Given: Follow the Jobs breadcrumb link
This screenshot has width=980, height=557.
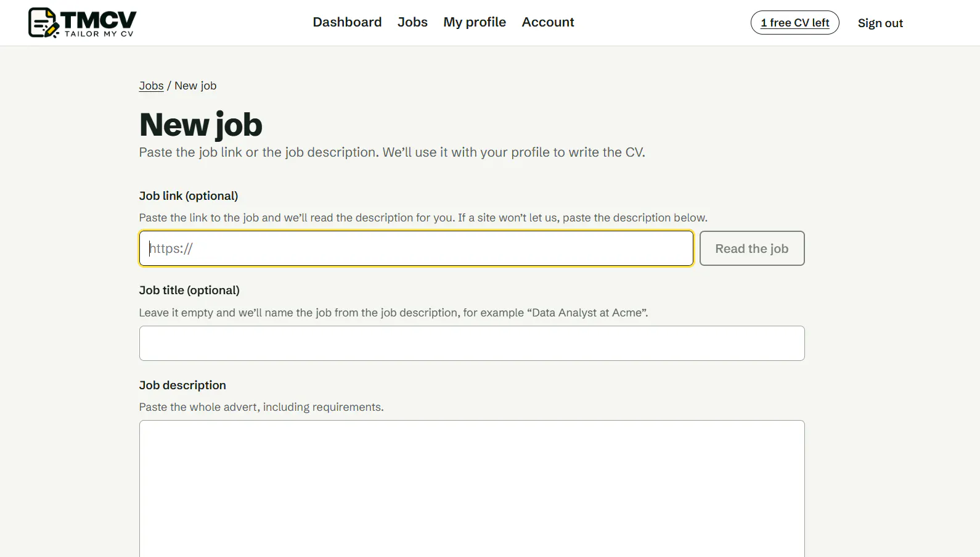Looking at the screenshot, I should (x=151, y=86).
